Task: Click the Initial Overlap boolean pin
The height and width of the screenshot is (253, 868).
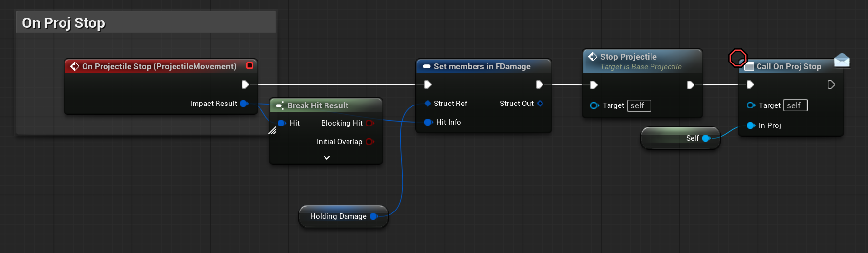Action: click(x=369, y=142)
